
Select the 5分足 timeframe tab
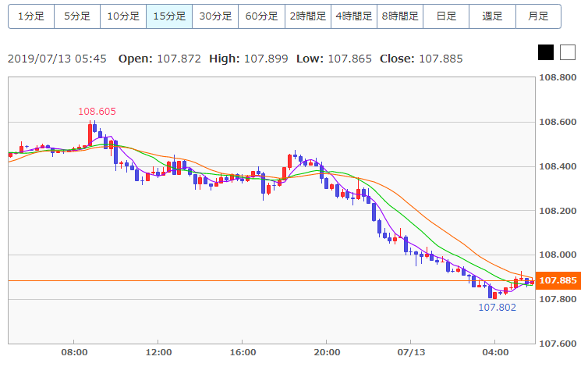pos(77,16)
